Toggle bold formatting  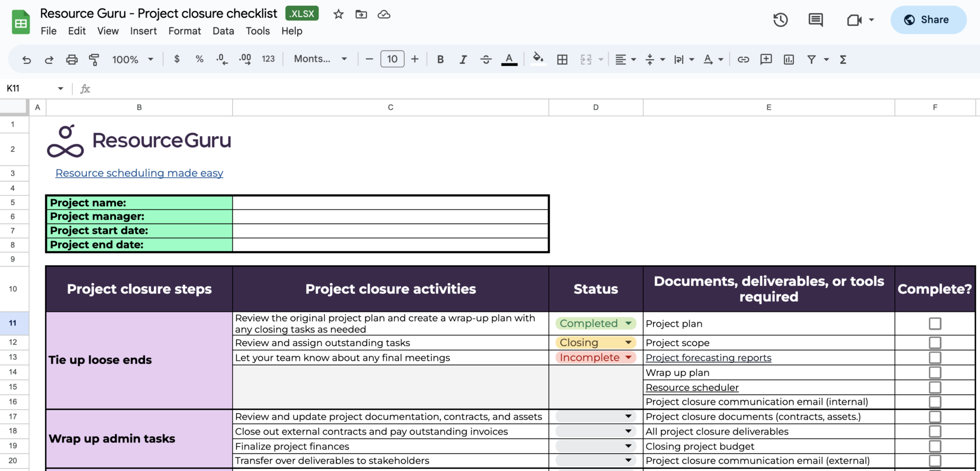click(440, 59)
